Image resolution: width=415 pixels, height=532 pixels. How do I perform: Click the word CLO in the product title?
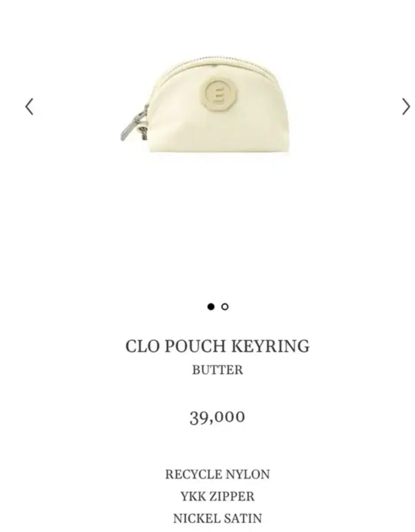[x=143, y=346]
